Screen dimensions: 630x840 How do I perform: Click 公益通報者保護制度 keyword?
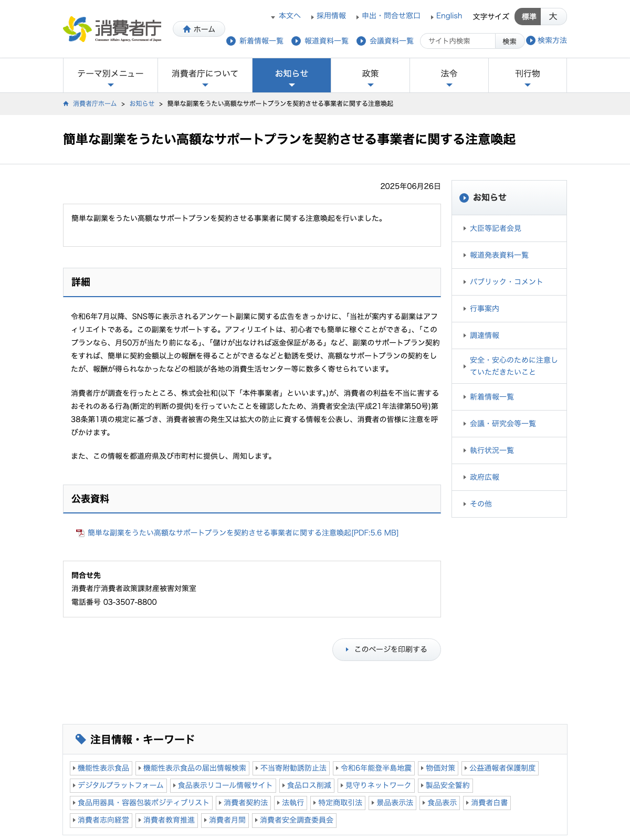(500, 768)
